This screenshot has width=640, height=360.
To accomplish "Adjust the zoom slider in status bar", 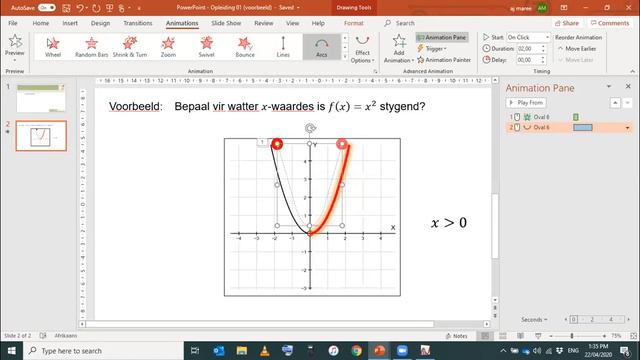I will pyautogui.click(x=572, y=336).
